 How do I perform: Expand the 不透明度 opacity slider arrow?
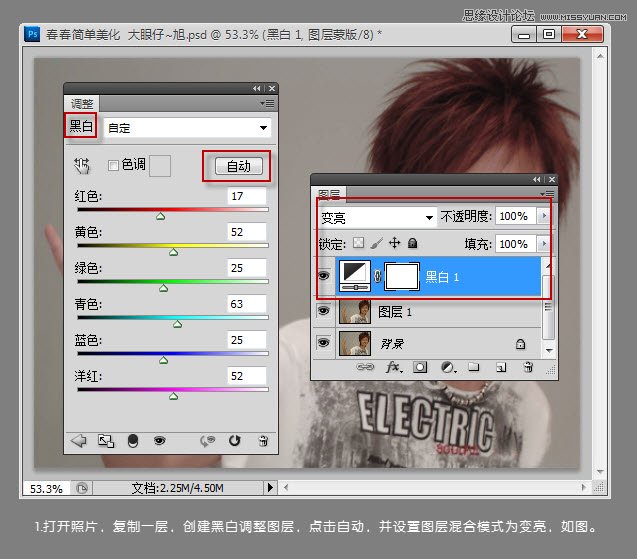pyautogui.click(x=544, y=216)
